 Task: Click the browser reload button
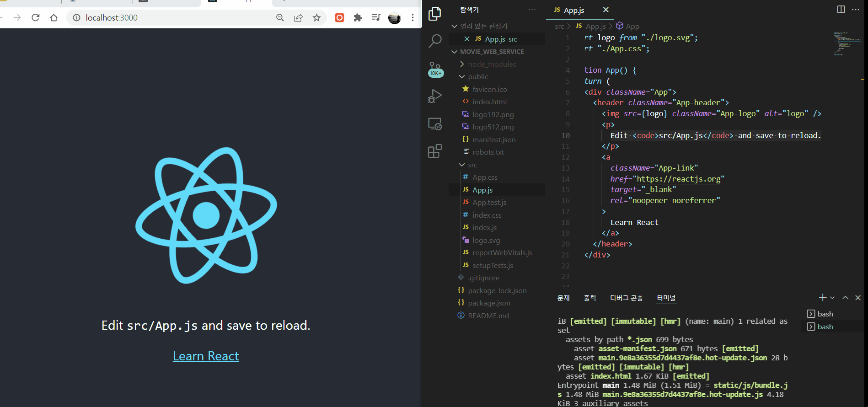[36, 17]
